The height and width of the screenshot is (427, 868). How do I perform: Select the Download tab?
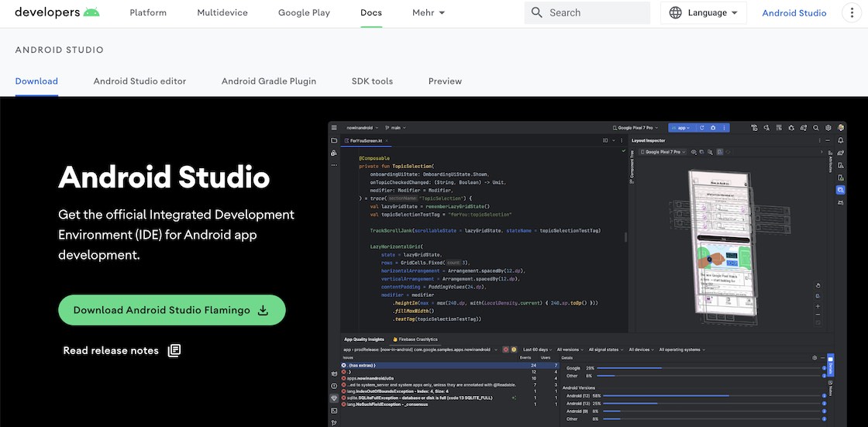click(x=36, y=81)
